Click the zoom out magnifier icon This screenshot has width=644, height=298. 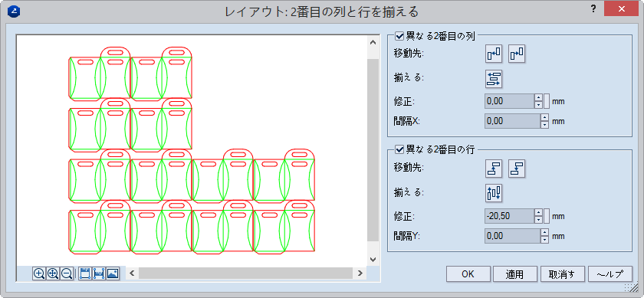(x=67, y=273)
